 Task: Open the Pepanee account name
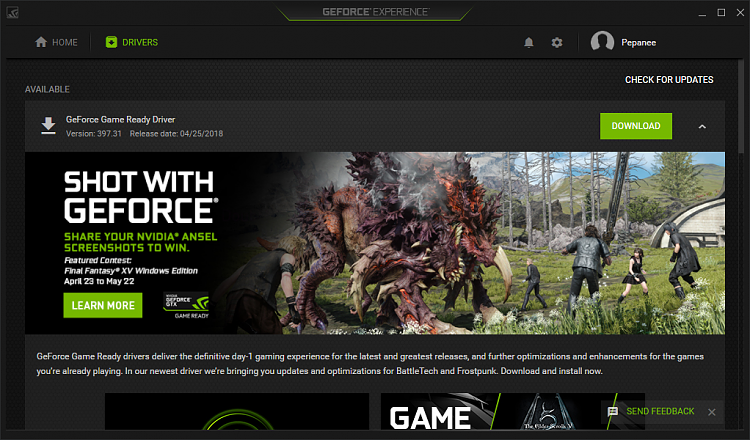pyautogui.click(x=639, y=43)
